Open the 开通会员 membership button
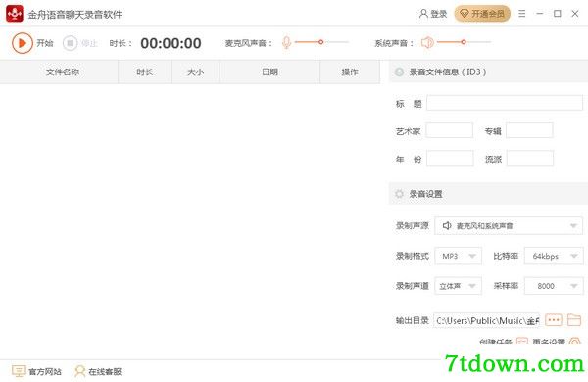 tap(482, 14)
